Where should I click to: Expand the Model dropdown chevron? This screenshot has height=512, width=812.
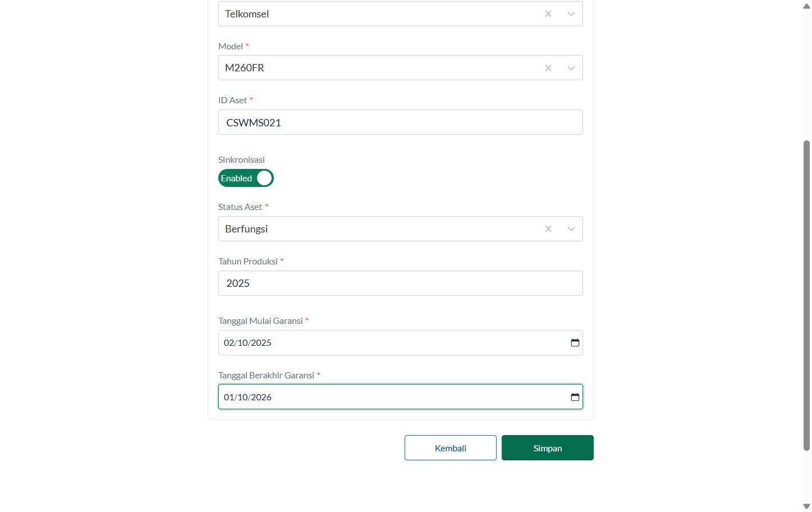click(571, 68)
